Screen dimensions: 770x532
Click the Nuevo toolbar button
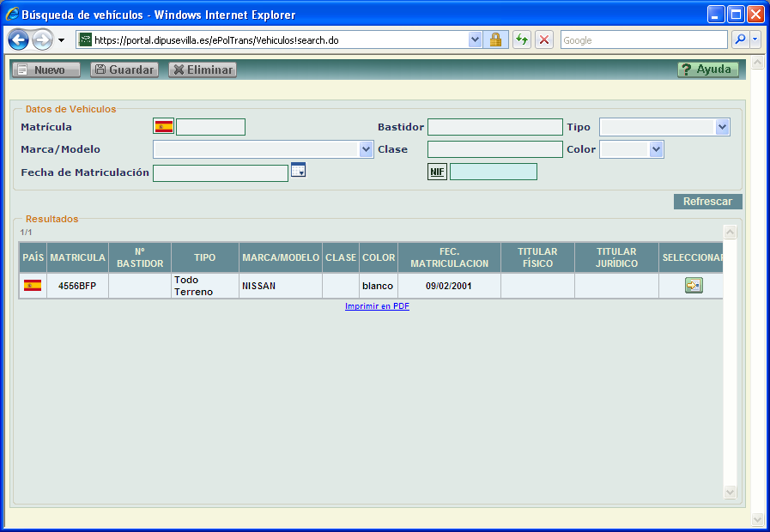pos(45,70)
